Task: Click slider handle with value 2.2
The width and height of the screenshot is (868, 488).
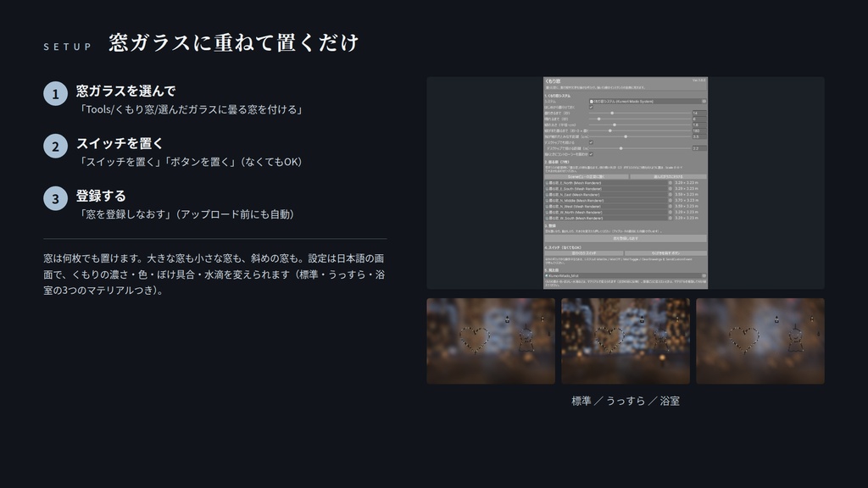Action: 621,148
